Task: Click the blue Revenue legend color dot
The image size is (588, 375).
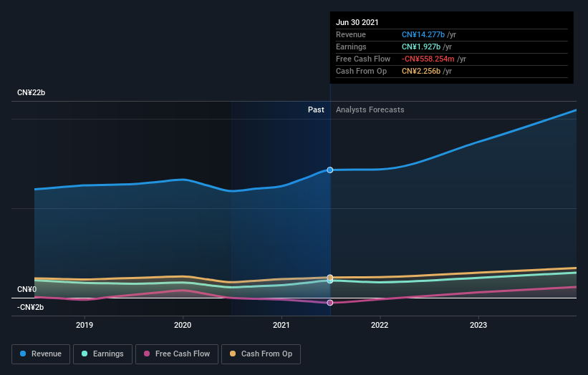Action: 23,354
